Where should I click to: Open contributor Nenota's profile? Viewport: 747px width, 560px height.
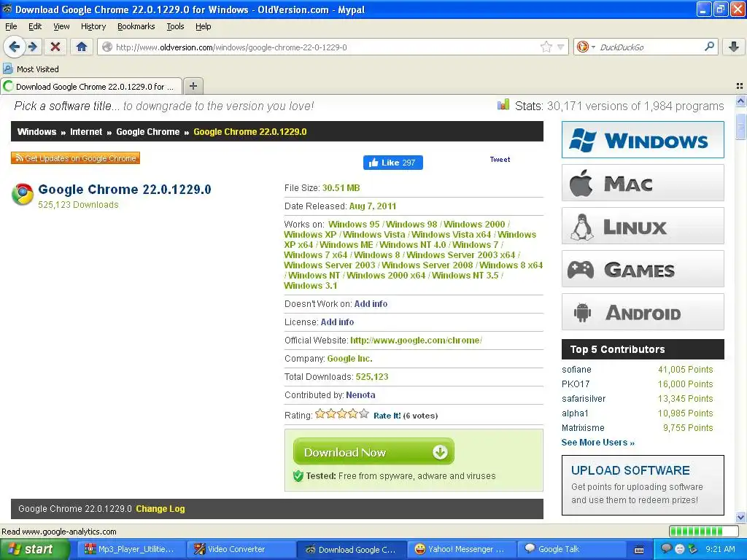point(360,394)
